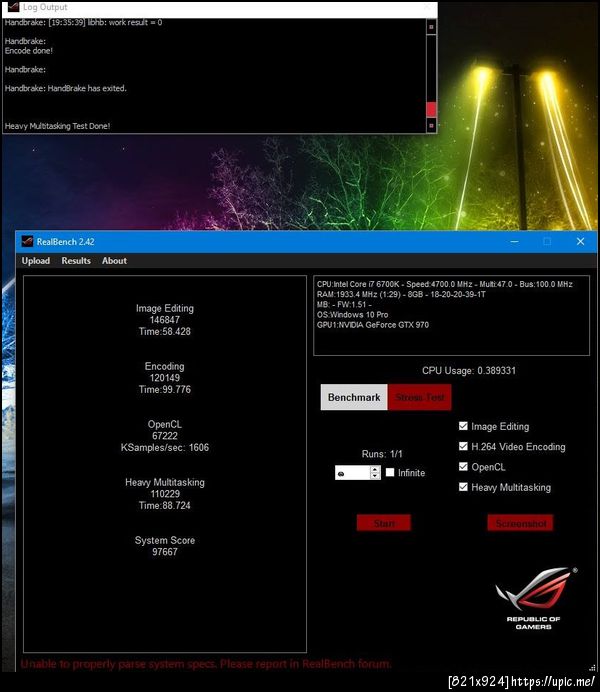Toggle the H.264 Video Encoding checkbox
Screen dimensions: 600x692
point(463,446)
